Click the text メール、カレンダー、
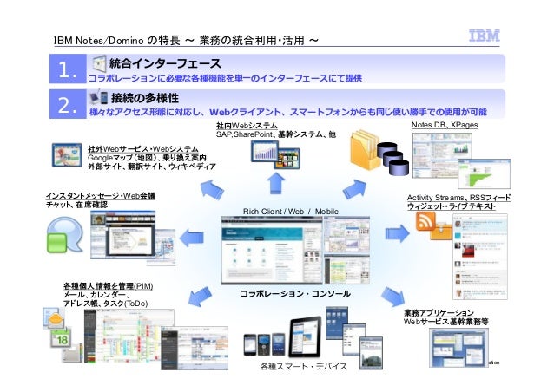This screenshot has height=392, width=554. coord(96,295)
